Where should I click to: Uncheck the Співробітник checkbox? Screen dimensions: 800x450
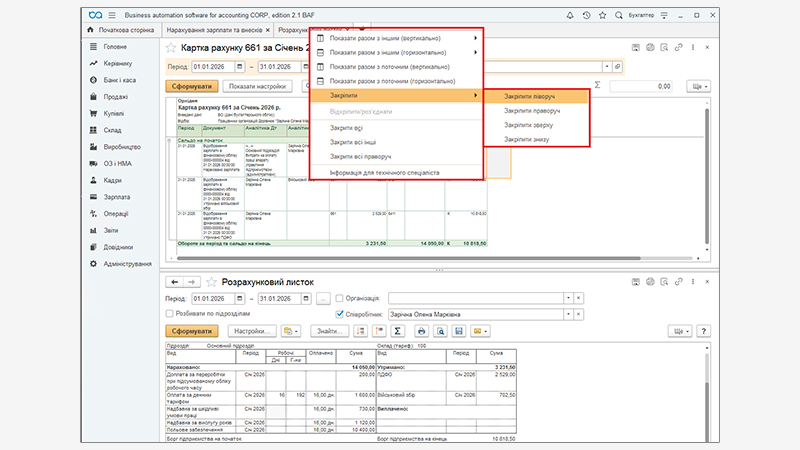pyautogui.click(x=340, y=313)
